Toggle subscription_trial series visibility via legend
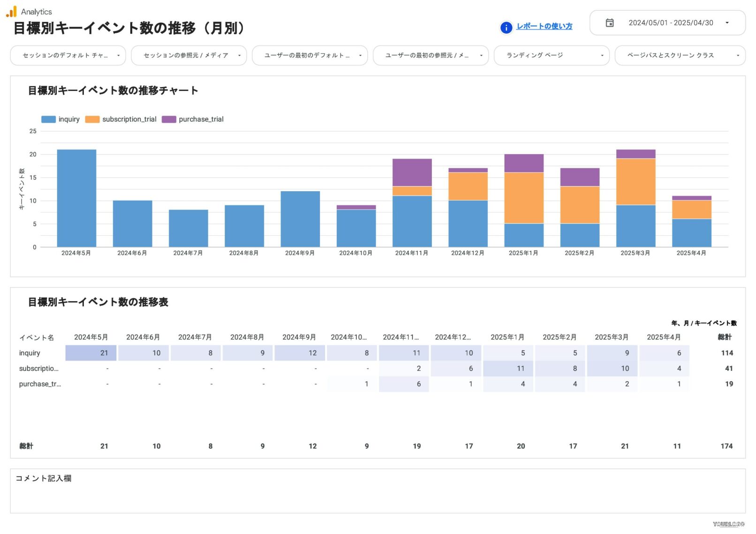The height and width of the screenshot is (534, 756). click(x=129, y=119)
